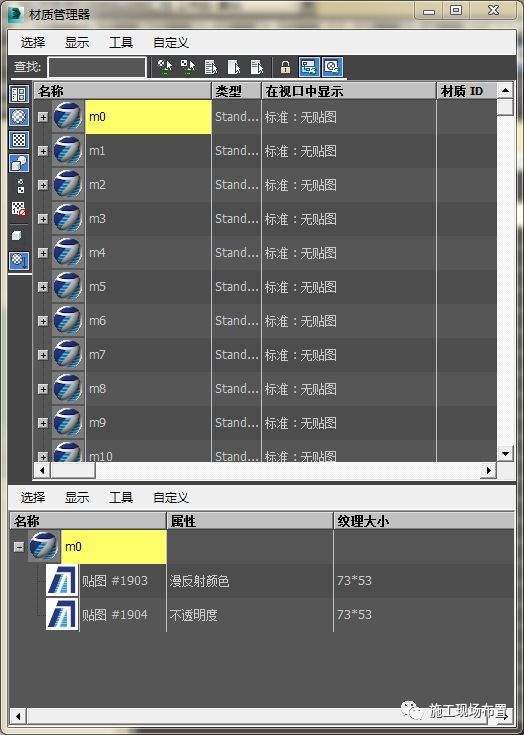Click the sort by material sidebar icon
Screen dimensions: 524x735
(19, 260)
